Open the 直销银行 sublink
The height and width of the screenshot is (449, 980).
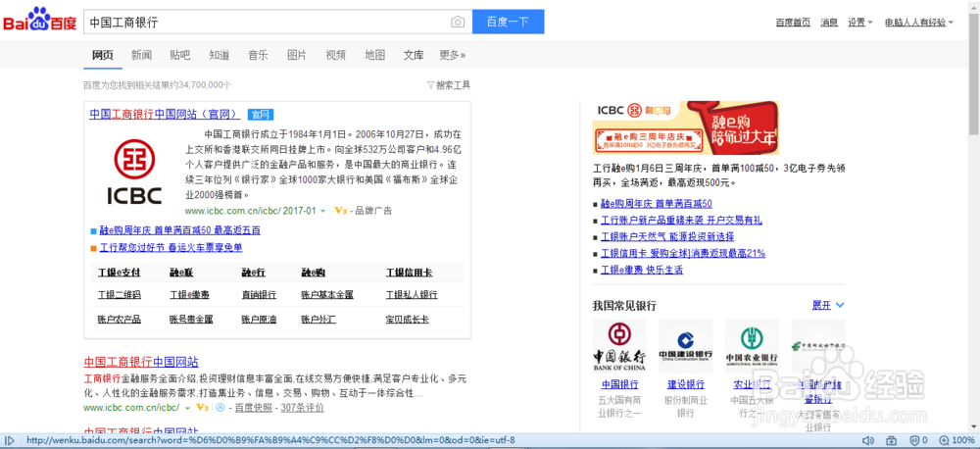(x=259, y=294)
